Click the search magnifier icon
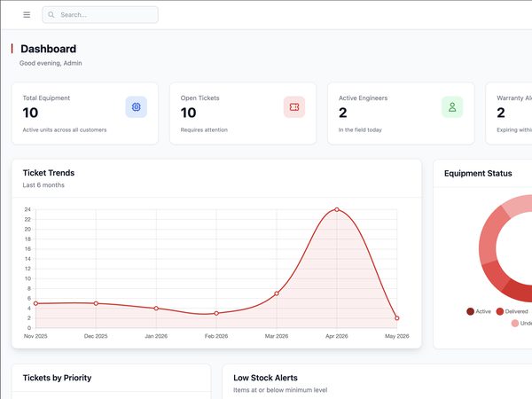 click(51, 15)
